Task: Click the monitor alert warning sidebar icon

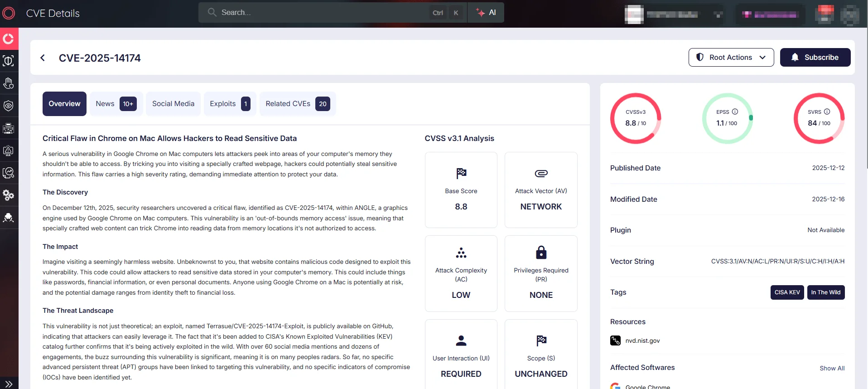Action: tap(9, 151)
